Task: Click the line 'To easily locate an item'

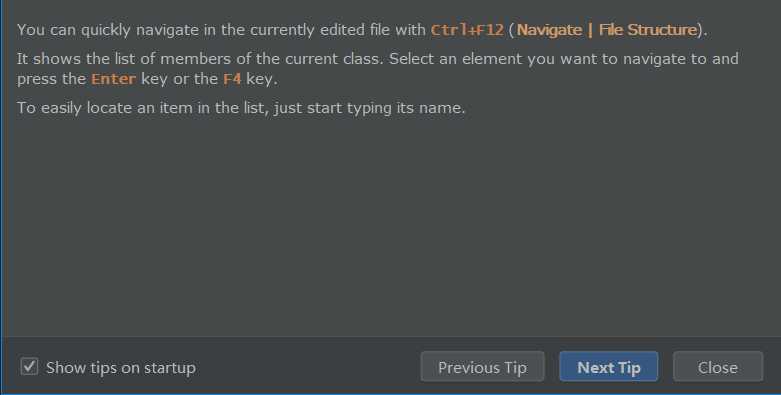Action: (x=241, y=108)
